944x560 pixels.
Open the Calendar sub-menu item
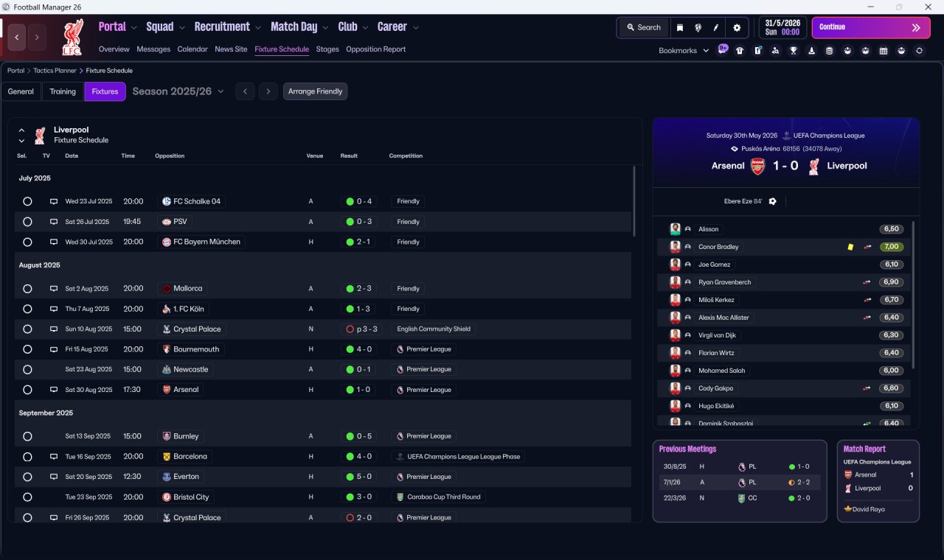[x=192, y=49]
